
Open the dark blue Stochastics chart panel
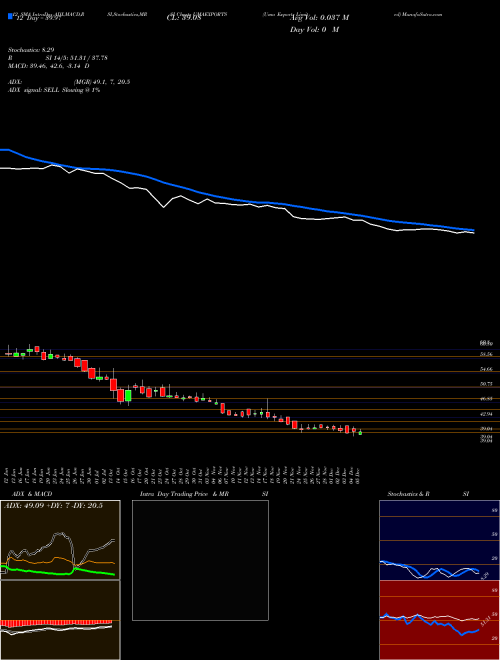[439, 540]
